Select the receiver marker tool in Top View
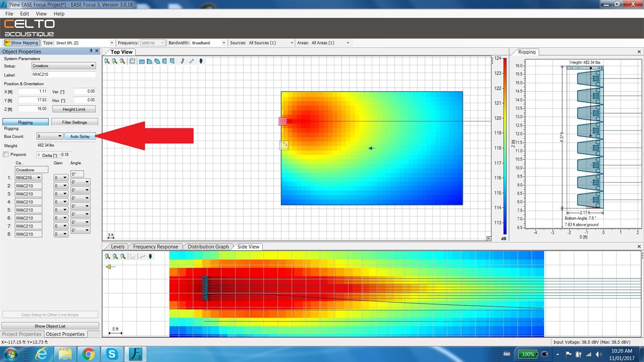This screenshot has height=362, width=644. (x=201, y=61)
